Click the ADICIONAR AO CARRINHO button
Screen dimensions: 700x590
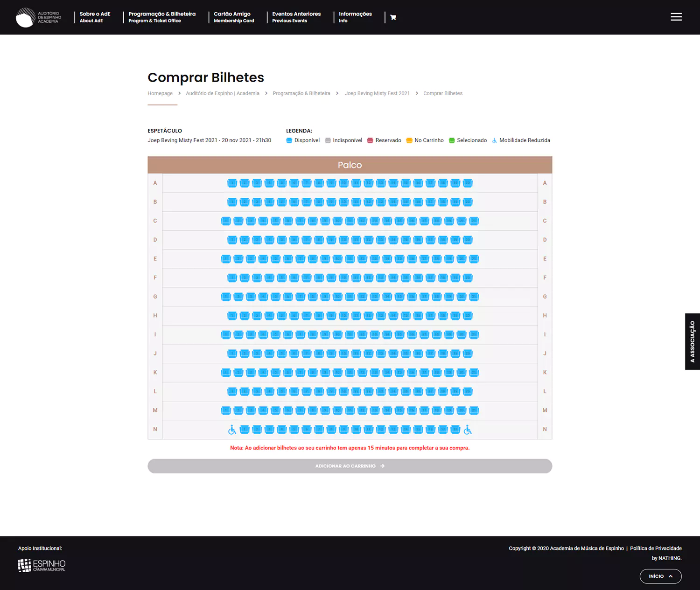coord(350,465)
